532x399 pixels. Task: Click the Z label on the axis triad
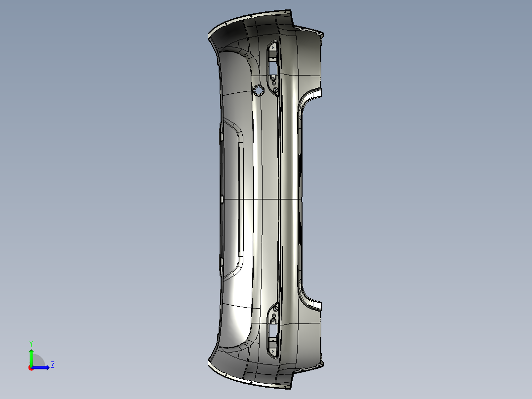pyautogui.click(x=53, y=365)
